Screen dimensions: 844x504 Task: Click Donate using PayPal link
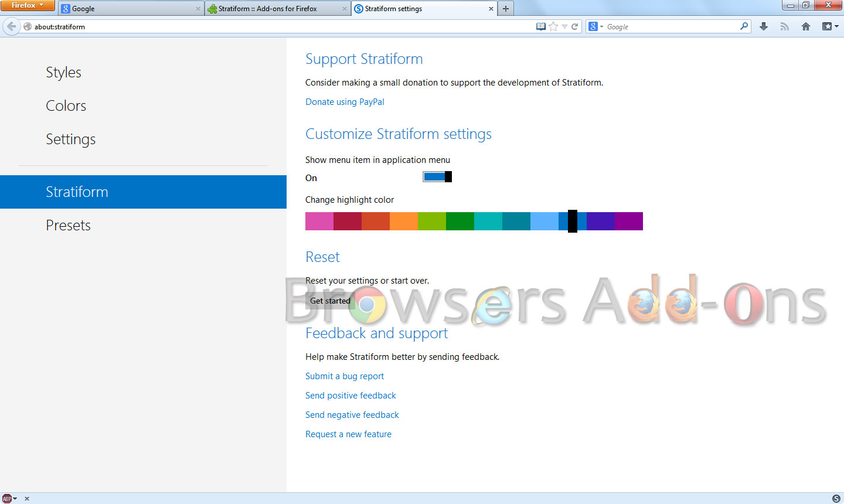(x=345, y=101)
